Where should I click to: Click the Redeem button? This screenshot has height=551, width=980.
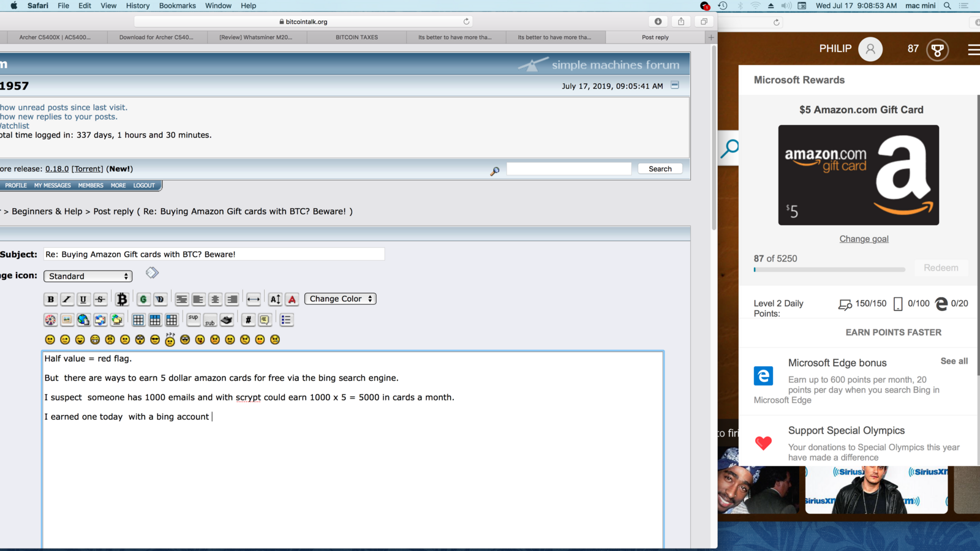coord(941,268)
